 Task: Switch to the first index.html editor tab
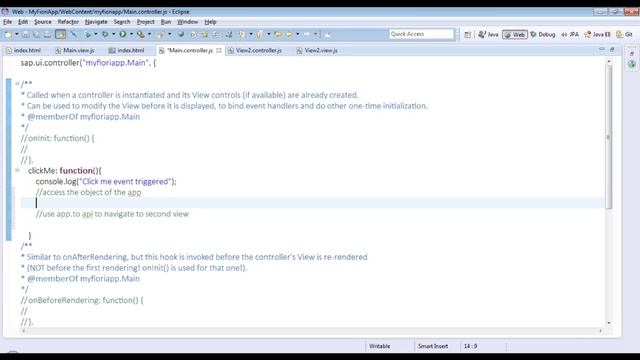[x=24, y=51]
